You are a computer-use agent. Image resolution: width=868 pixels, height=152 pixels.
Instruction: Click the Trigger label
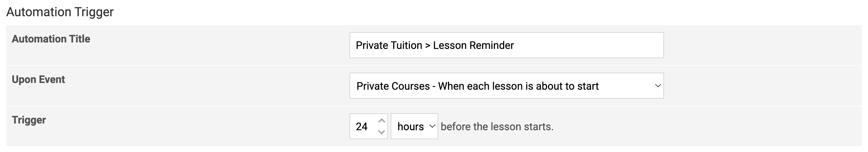(x=29, y=120)
